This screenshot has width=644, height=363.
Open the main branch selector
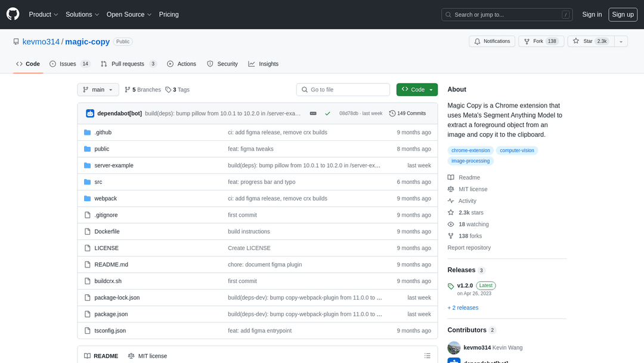coord(98,90)
